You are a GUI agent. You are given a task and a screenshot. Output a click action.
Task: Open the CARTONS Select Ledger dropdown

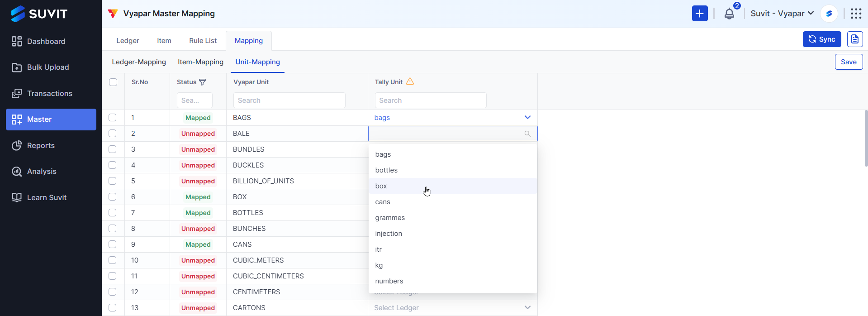pos(453,308)
